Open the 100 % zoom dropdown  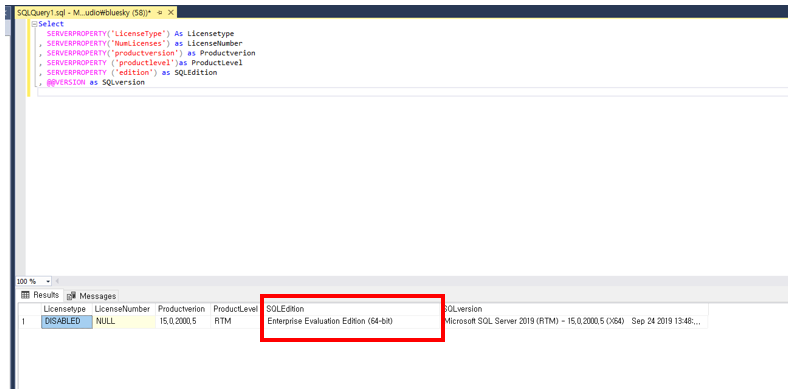[48, 281]
